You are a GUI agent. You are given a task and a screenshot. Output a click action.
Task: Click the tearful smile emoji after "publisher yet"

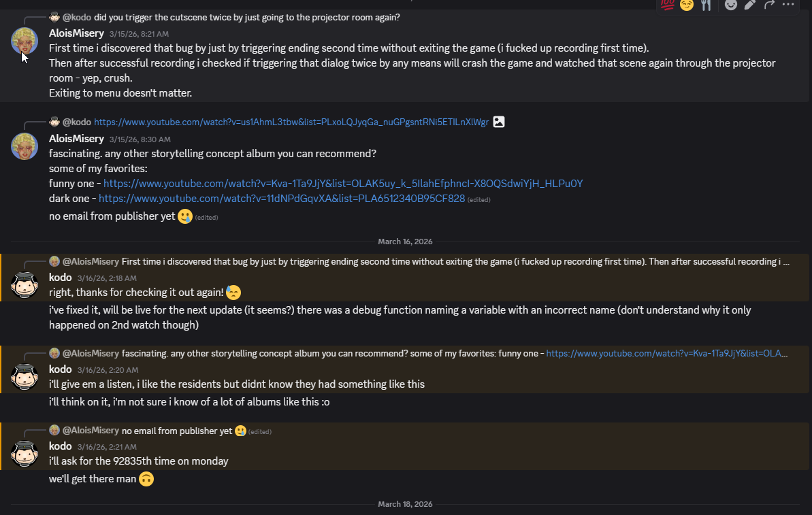tap(185, 217)
